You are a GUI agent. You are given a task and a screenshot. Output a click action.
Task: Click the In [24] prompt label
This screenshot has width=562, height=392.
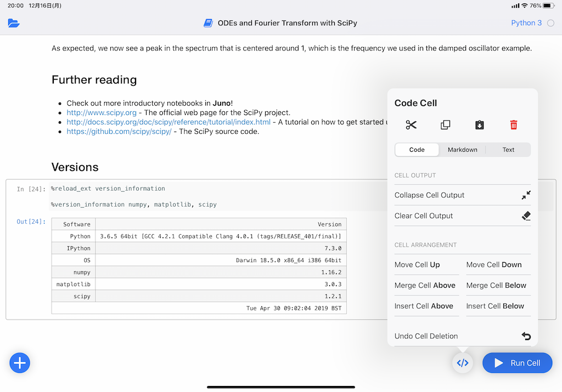click(x=31, y=189)
